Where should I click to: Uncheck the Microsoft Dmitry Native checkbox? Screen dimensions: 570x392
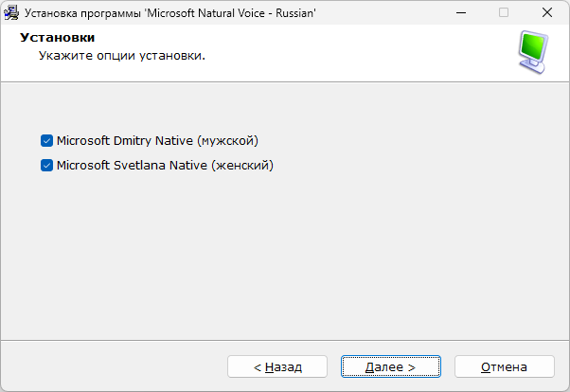click(x=46, y=141)
